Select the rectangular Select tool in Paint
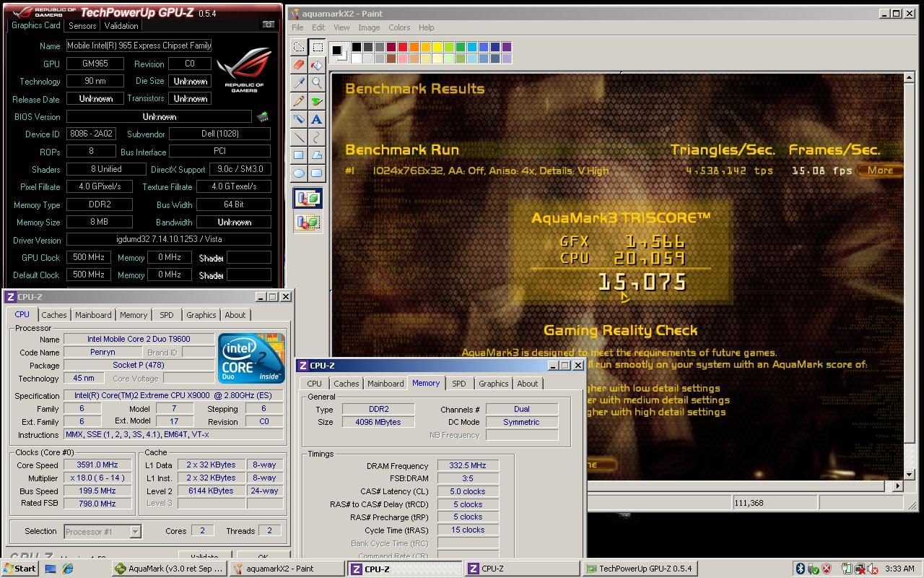Viewport: 924px width, 578px height. [317, 48]
